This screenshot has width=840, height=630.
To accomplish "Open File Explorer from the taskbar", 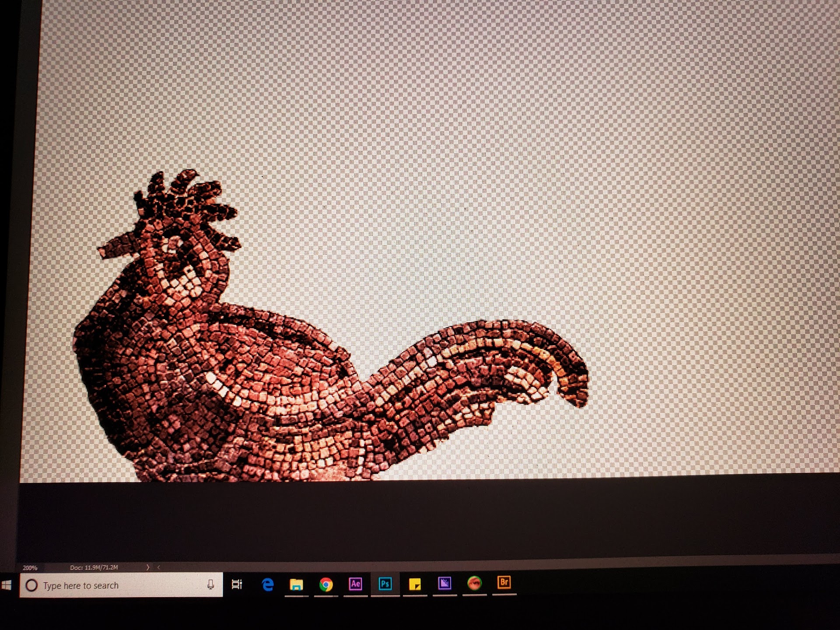I will [x=296, y=584].
